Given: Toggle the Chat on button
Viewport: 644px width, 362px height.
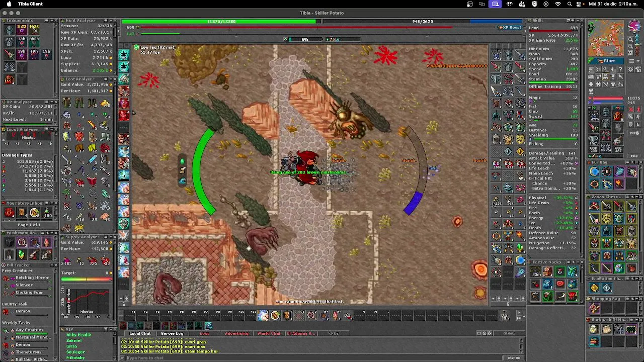Looking at the screenshot, I should pos(513,357).
